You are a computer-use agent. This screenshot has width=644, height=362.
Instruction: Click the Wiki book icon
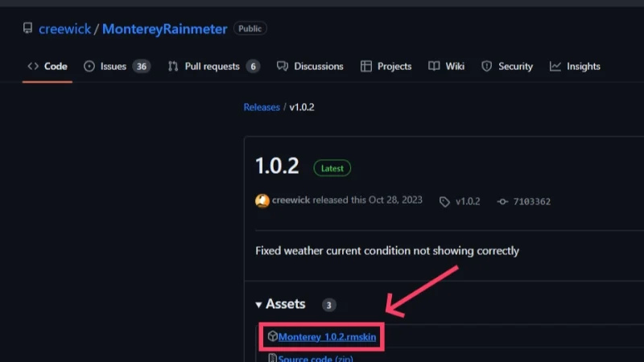pyautogui.click(x=434, y=66)
